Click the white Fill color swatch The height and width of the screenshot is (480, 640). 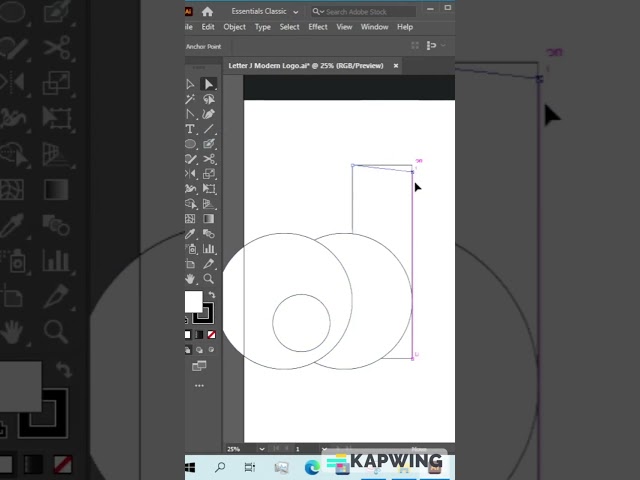point(193,302)
